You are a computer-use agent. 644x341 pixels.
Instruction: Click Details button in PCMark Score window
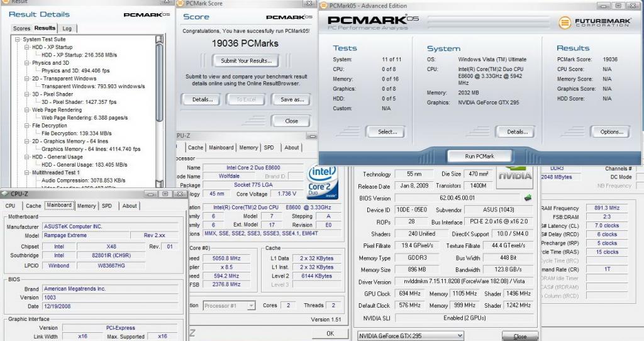pyautogui.click(x=202, y=99)
